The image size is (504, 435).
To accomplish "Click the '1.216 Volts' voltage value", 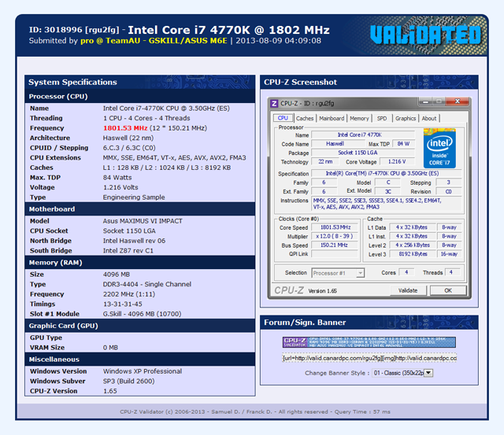I will (x=120, y=187).
